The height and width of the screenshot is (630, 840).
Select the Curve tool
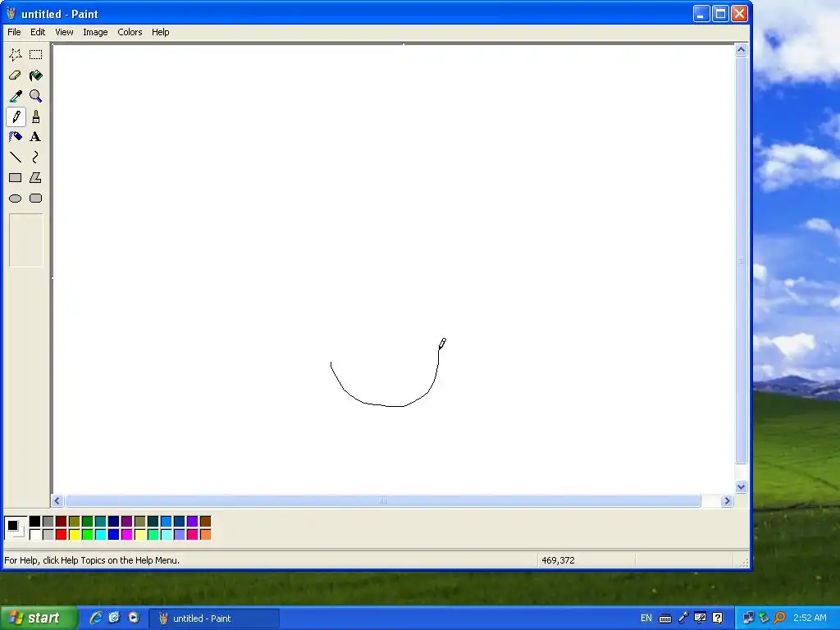[36, 157]
